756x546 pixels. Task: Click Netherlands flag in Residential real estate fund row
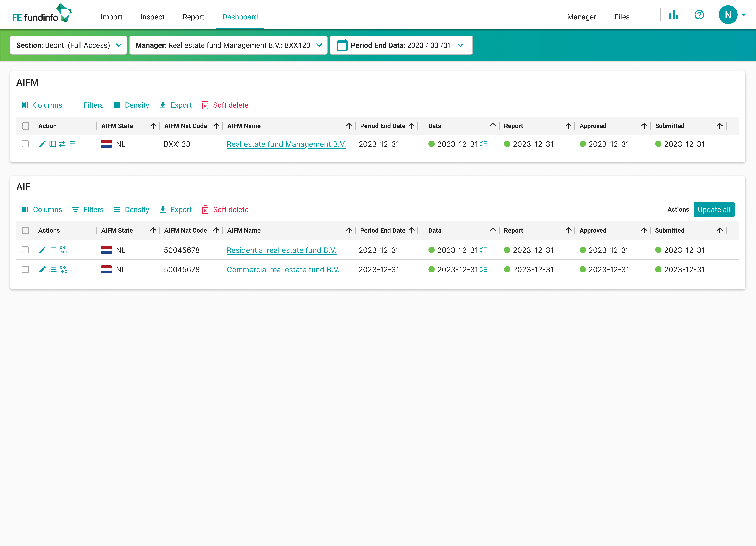pos(106,250)
